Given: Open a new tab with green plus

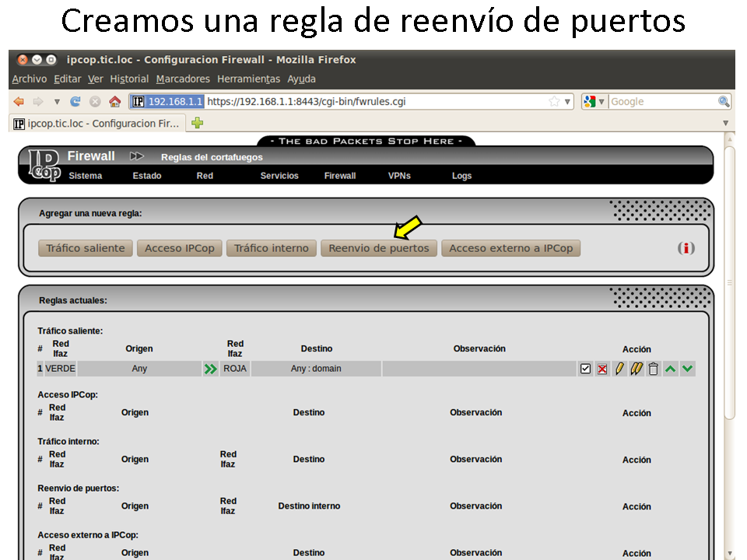Looking at the screenshot, I should click(198, 123).
